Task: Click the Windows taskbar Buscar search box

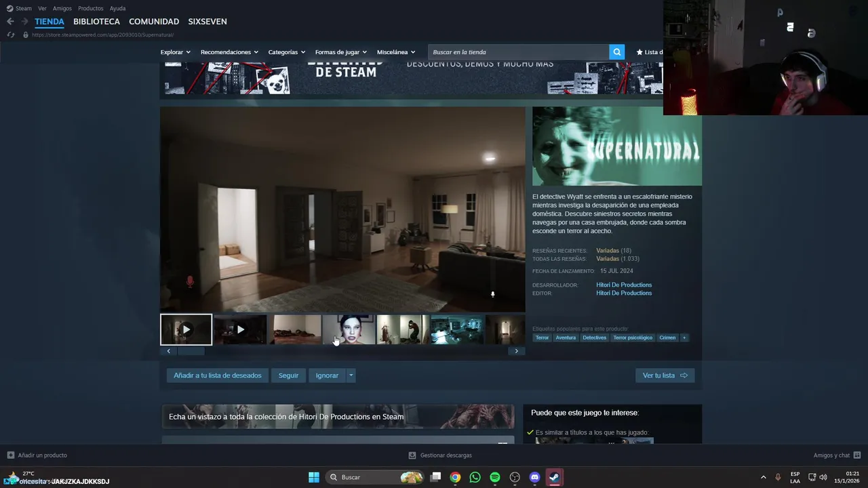Action: pos(376,477)
